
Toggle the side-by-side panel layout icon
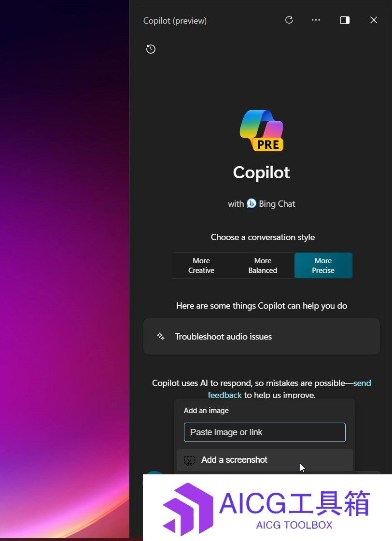345,20
